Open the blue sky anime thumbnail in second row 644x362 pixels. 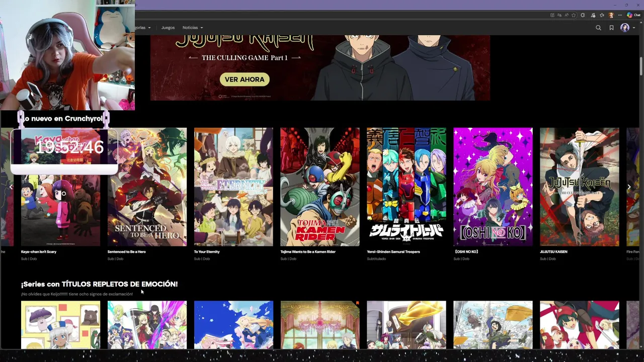click(233, 325)
